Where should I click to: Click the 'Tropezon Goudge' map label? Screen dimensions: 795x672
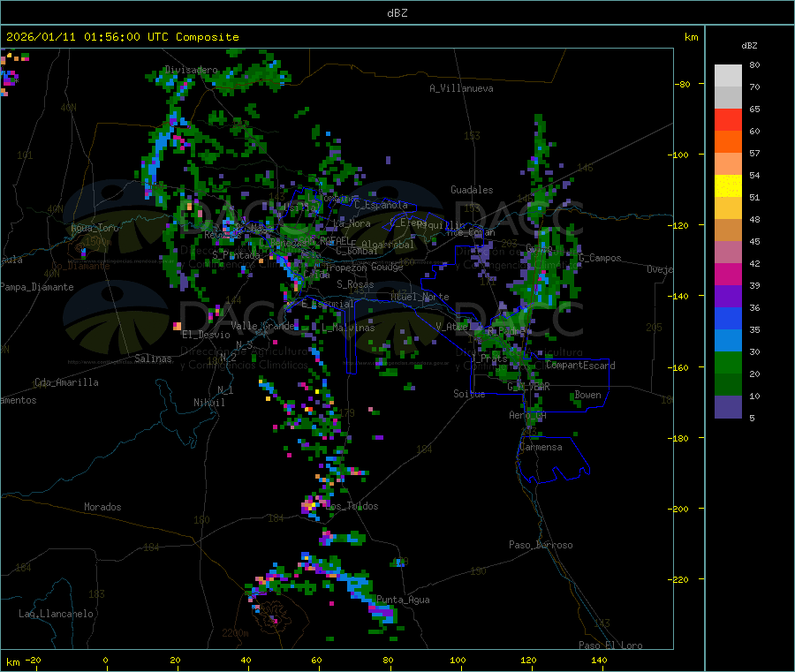point(364,267)
